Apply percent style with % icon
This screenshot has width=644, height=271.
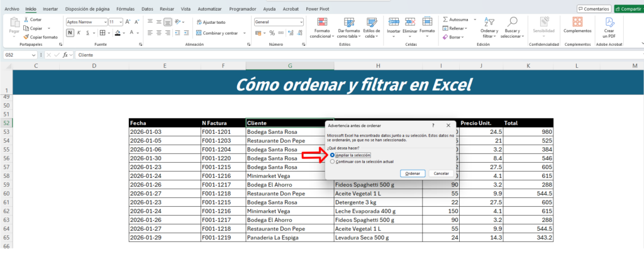[x=272, y=33]
